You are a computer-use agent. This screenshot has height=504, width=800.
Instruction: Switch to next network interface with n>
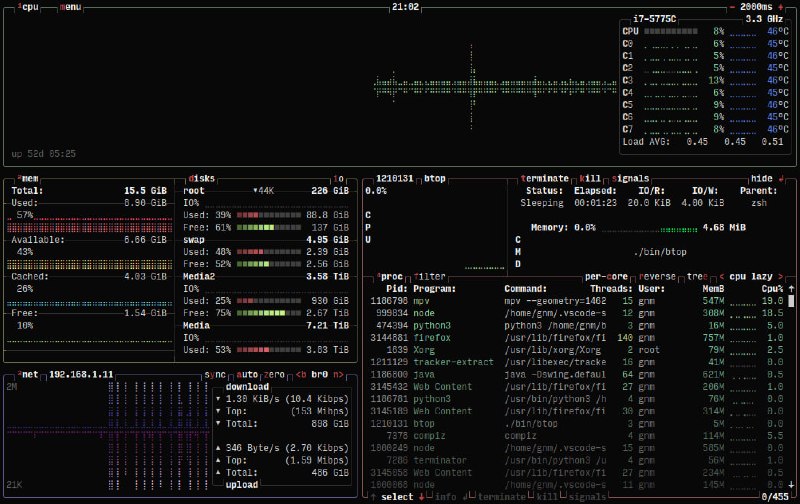pyautogui.click(x=338, y=374)
